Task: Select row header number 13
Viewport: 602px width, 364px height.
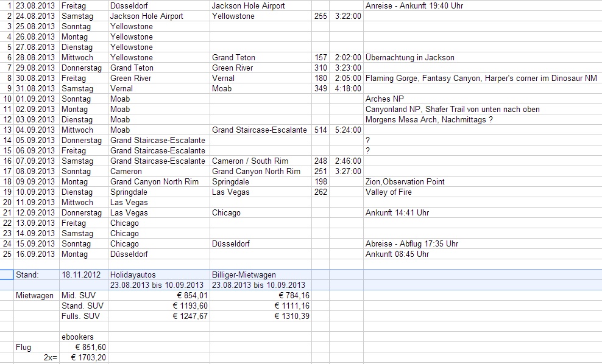Action: point(7,130)
